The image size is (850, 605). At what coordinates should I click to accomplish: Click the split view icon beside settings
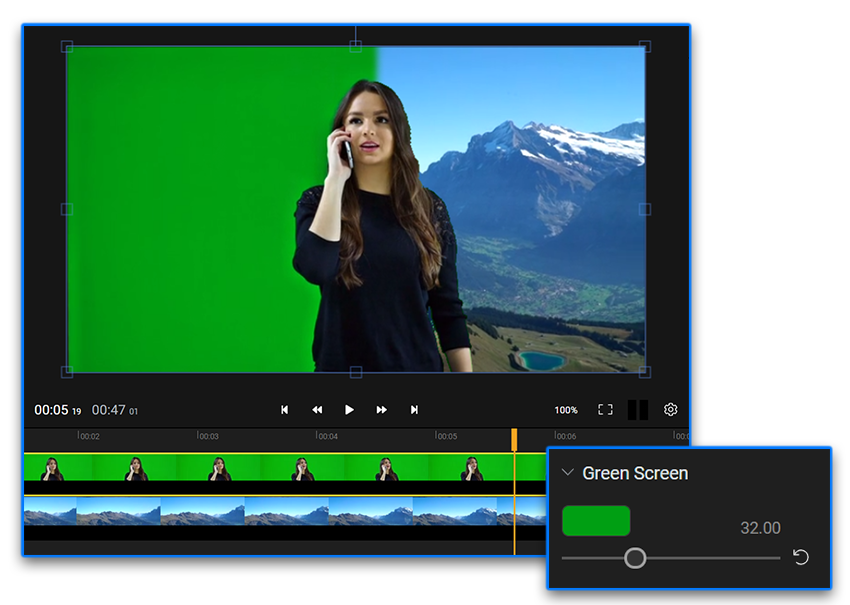coord(638,410)
